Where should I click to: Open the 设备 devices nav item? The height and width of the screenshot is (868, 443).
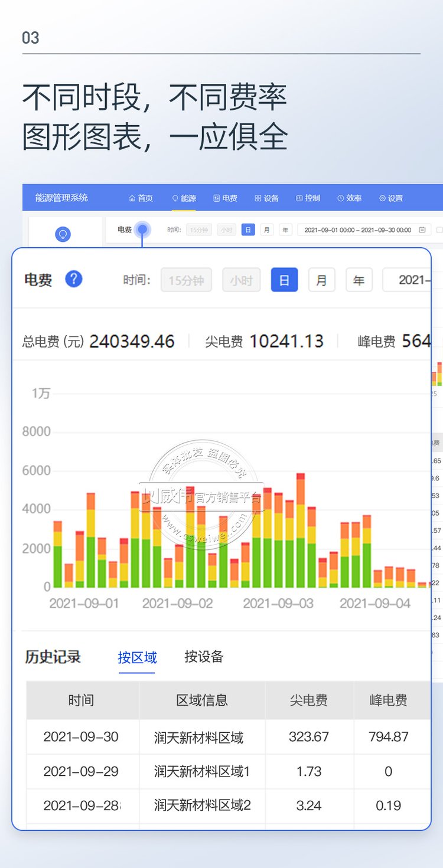pos(266,198)
